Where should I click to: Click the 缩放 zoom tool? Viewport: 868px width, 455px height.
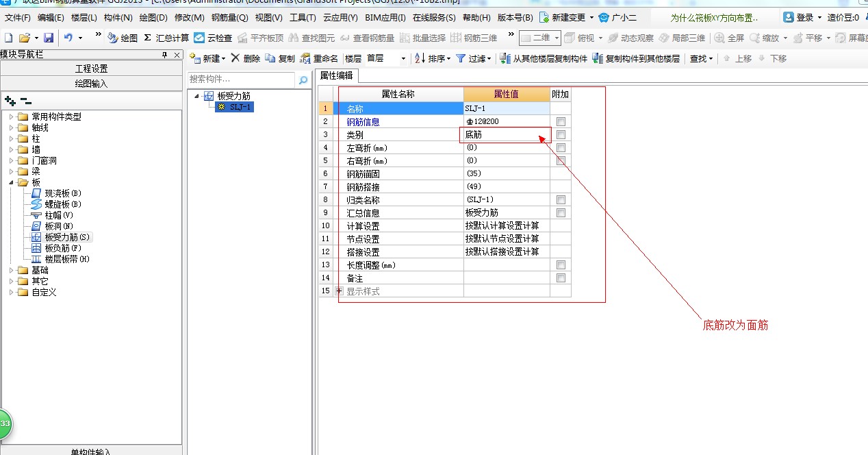tap(764, 38)
